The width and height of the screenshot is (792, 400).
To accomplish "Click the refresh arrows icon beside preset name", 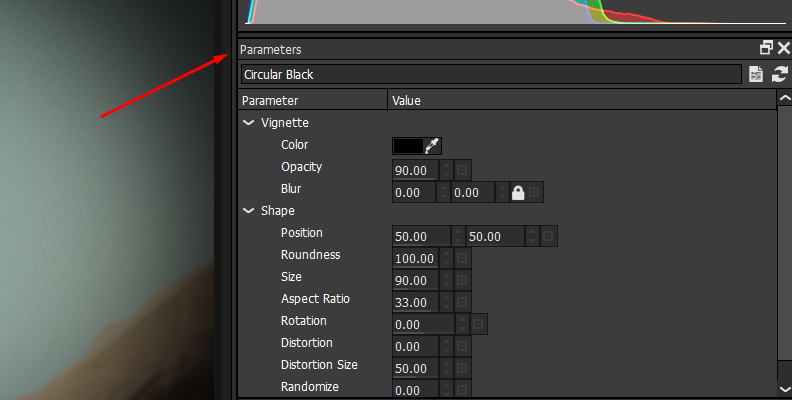I will 780,74.
